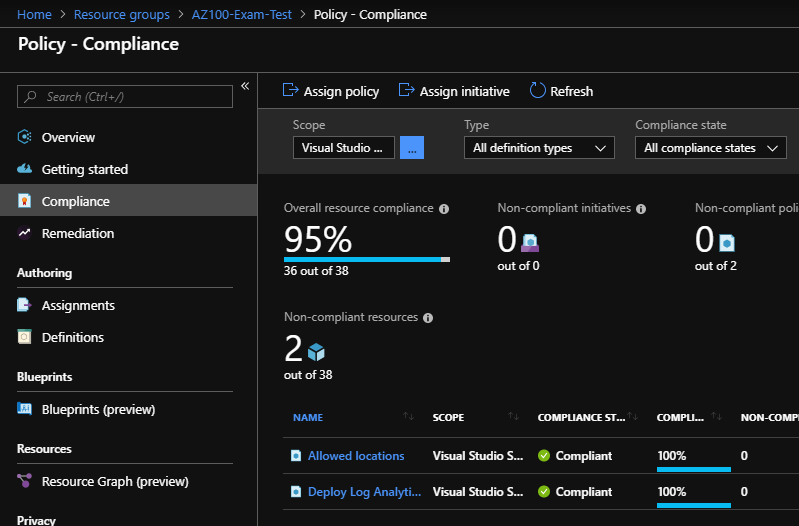Click info icon beside Non-compliant resources
The image size is (799, 526).
click(x=428, y=318)
